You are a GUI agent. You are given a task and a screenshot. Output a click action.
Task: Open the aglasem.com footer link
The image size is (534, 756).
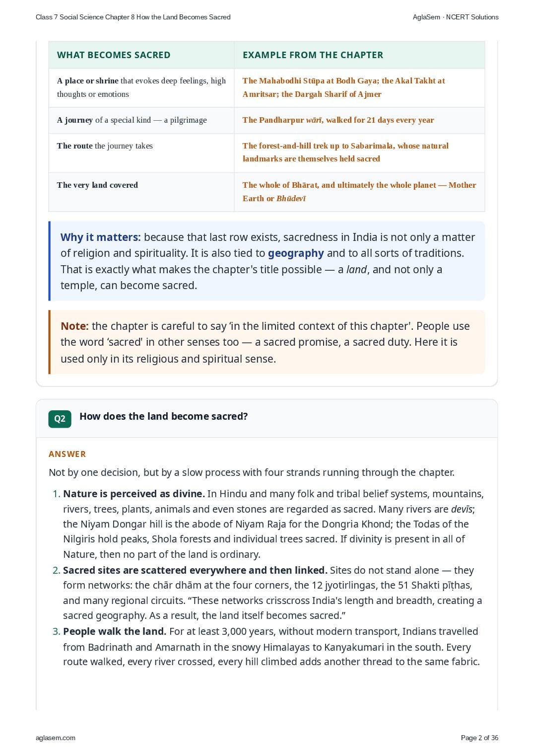(56, 738)
